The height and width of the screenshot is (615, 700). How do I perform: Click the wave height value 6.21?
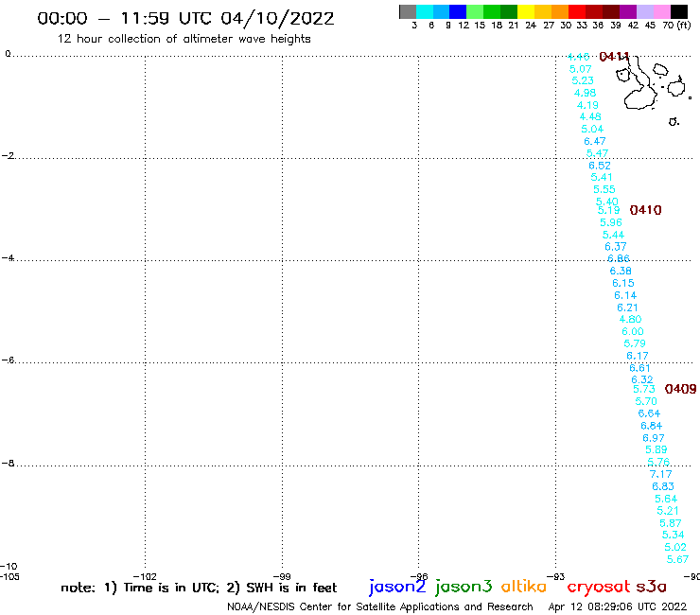point(627,307)
